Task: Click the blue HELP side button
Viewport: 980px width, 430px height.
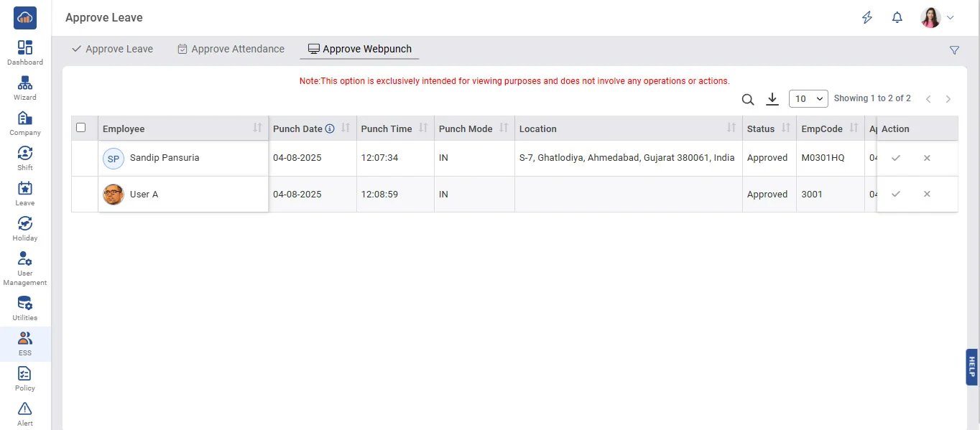Action: click(x=971, y=367)
